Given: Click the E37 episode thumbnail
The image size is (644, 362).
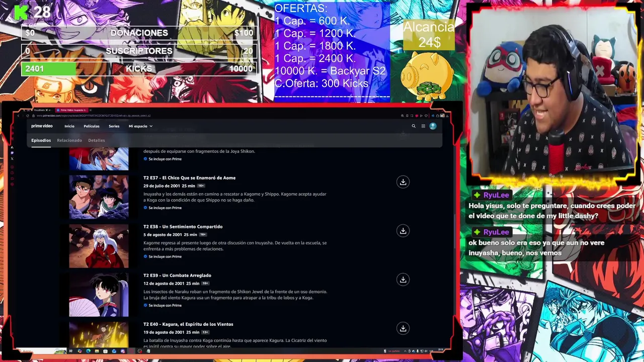Looking at the screenshot, I should 99,197.
